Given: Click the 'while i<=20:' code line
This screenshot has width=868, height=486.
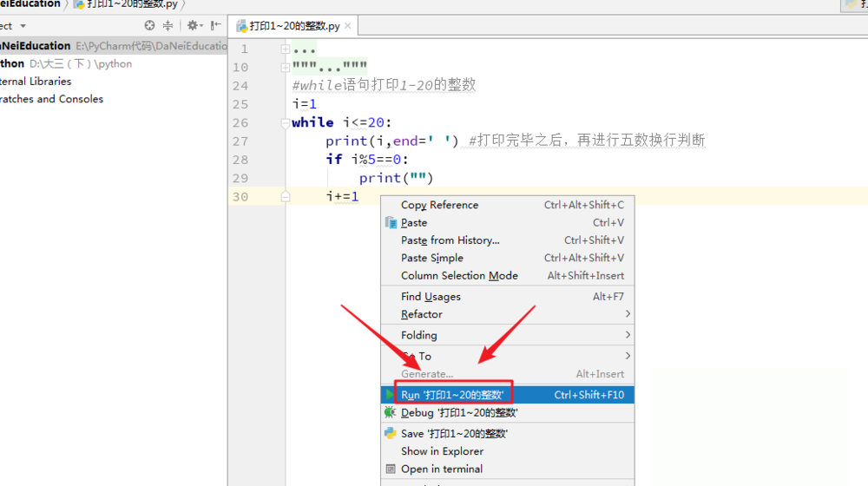Looking at the screenshot, I should click(x=341, y=123).
